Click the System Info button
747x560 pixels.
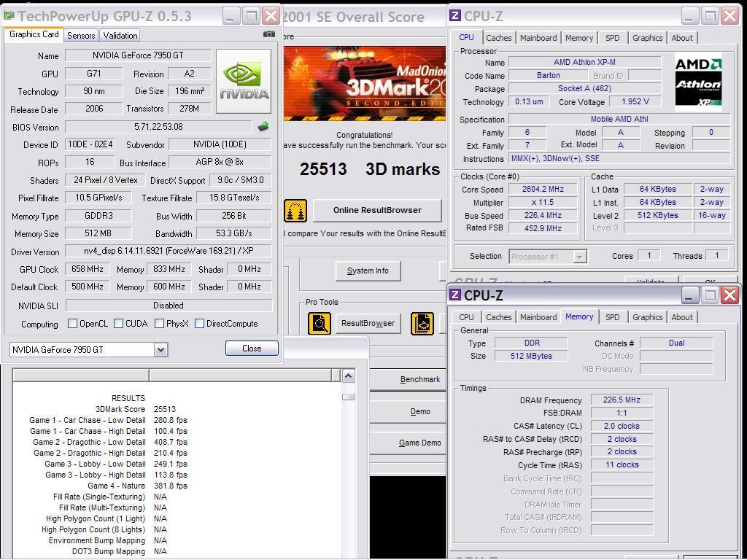tap(368, 271)
